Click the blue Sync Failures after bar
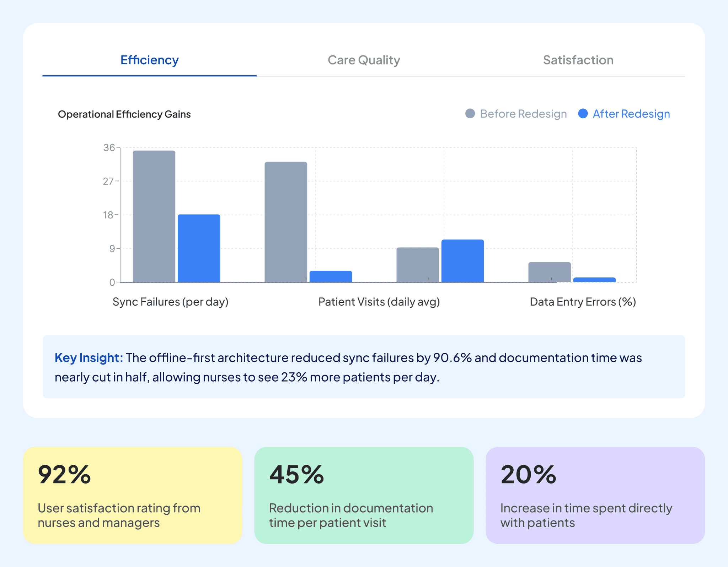This screenshot has height=567, width=728. point(199,248)
